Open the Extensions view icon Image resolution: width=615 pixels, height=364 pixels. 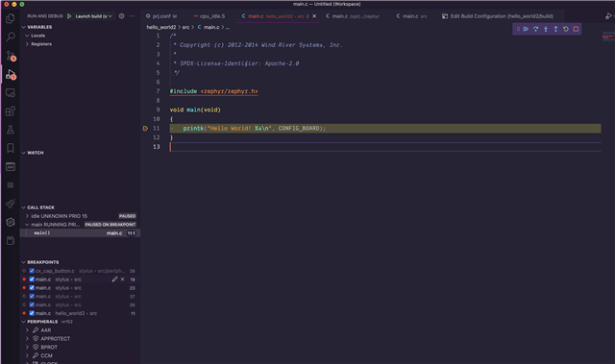tap(11, 111)
